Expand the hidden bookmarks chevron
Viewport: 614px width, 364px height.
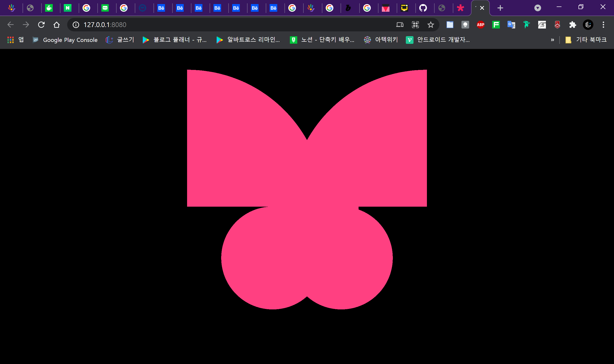(552, 40)
